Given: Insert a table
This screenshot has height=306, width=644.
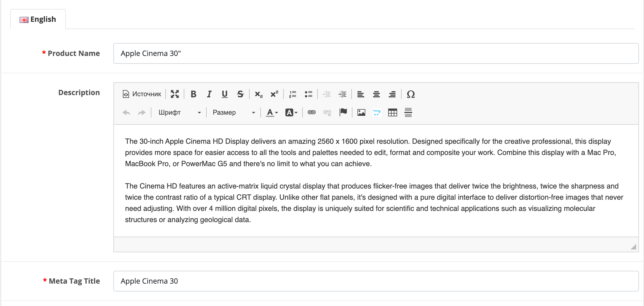Looking at the screenshot, I should 393,112.
